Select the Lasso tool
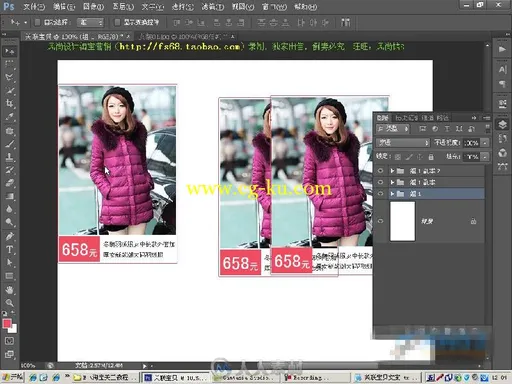 tap(9, 77)
